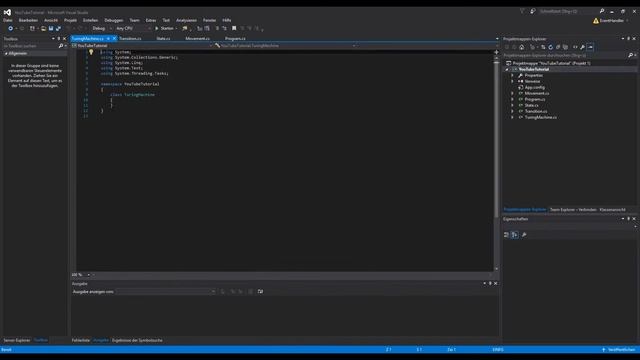Open the Bearbeiten menu
Image resolution: width=640 pixels, height=360 pixels.
(28, 20)
